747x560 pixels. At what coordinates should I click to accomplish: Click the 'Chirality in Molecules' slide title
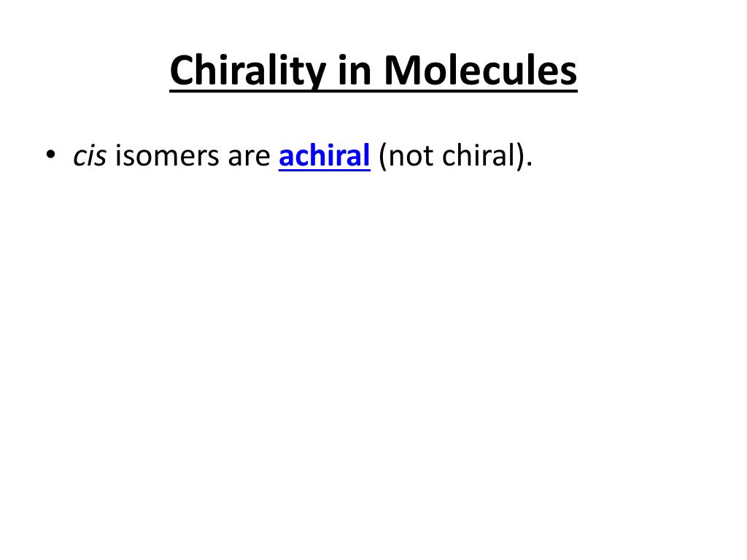(373, 71)
